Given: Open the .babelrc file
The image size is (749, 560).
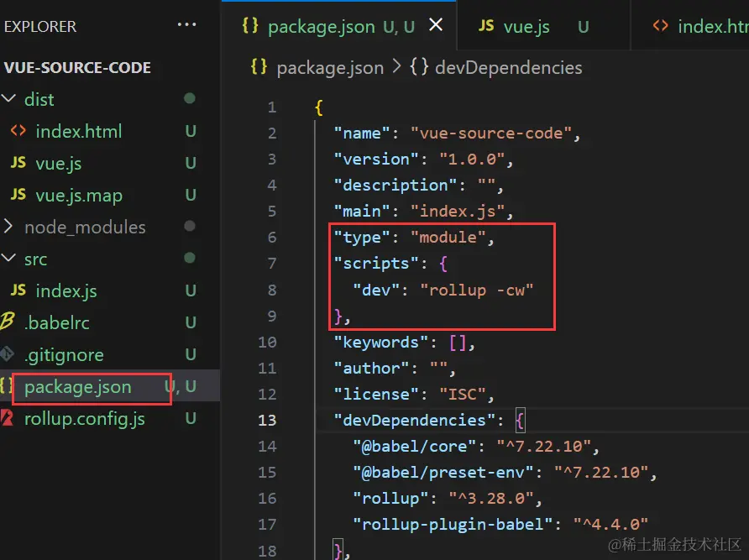Looking at the screenshot, I should pyautogui.click(x=57, y=323).
